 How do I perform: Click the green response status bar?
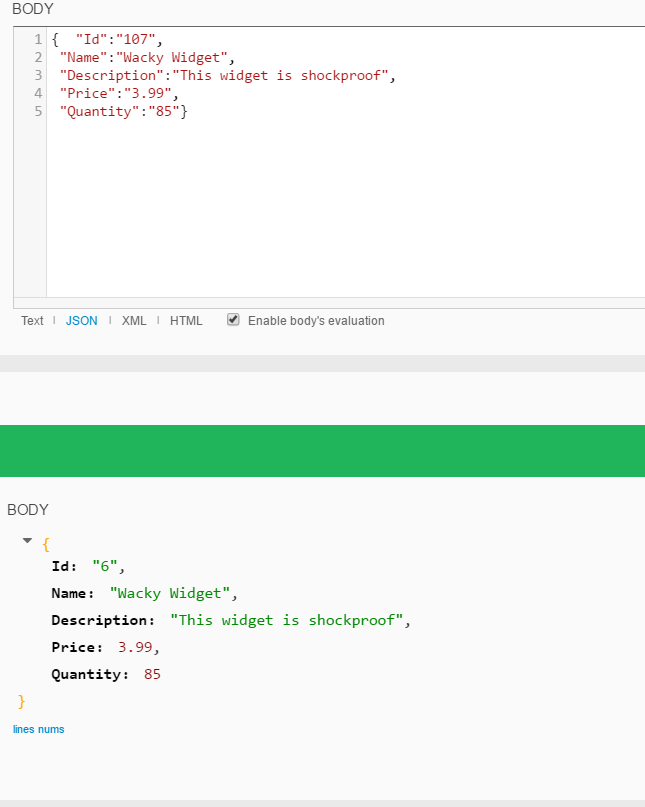[322, 451]
